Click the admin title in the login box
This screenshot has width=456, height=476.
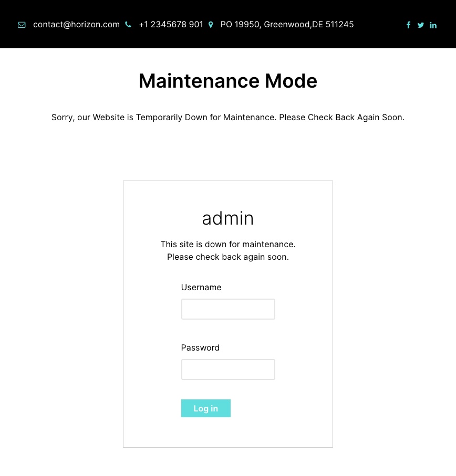coord(227,218)
